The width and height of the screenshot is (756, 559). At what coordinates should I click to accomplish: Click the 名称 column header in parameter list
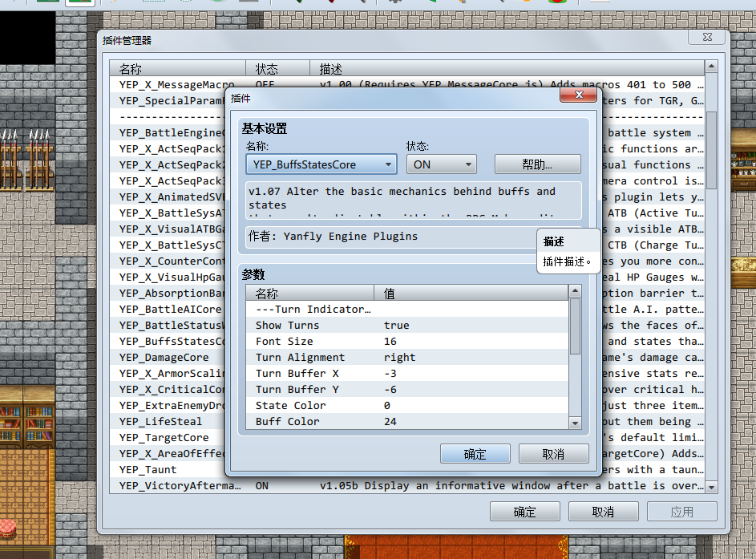[310, 294]
